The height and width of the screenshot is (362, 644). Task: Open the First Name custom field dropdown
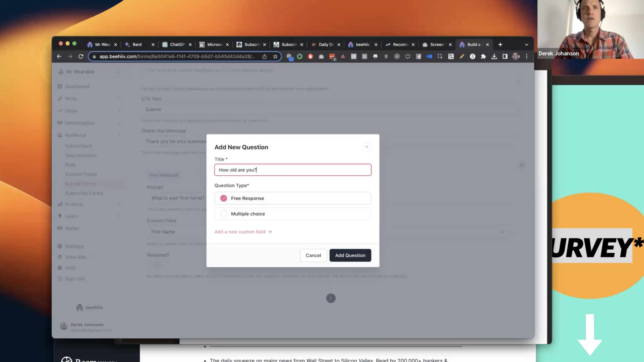coord(509,232)
